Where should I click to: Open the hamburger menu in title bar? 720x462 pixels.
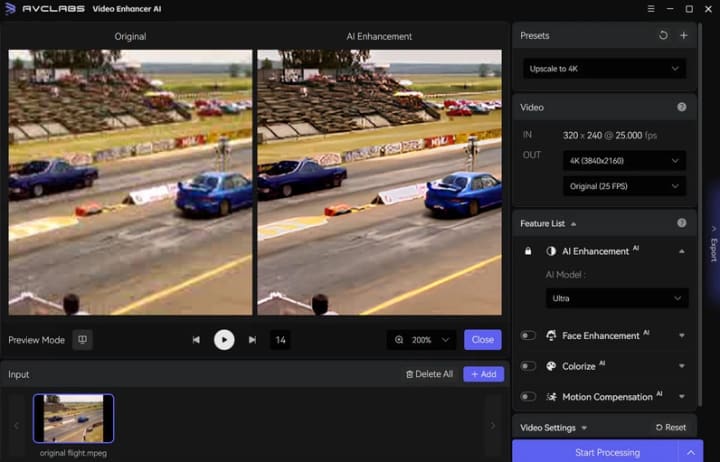pos(651,9)
